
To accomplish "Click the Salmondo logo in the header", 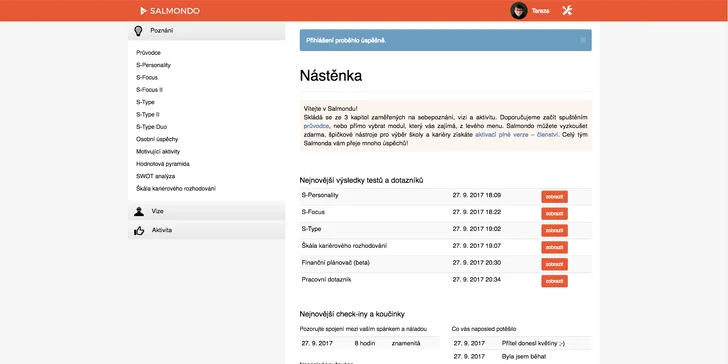I will pyautogui.click(x=170, y=11).
